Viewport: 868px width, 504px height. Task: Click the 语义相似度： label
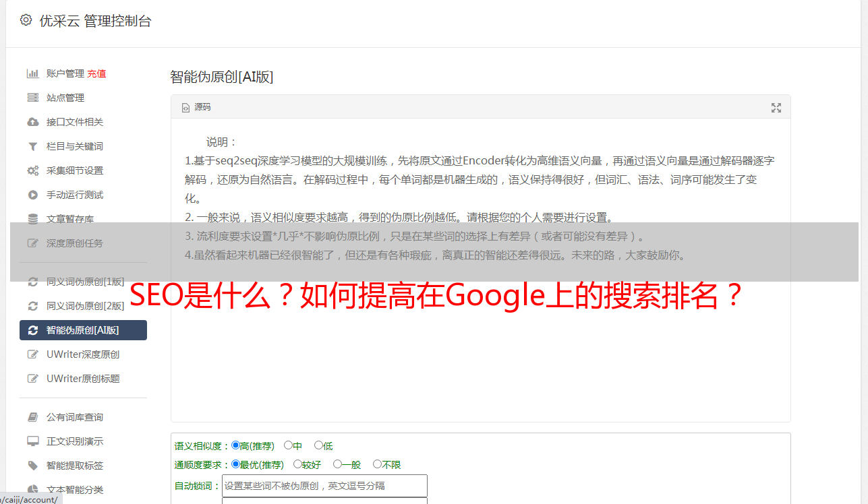click(202, 446)
